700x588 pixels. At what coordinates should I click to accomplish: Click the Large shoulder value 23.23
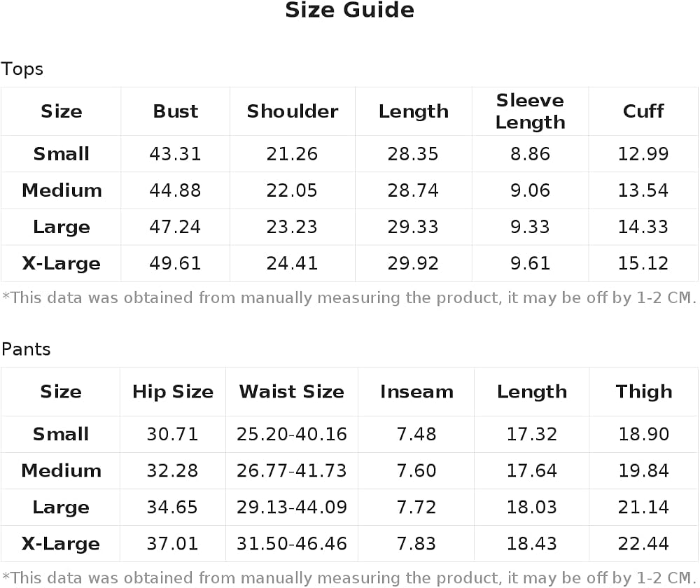[x=292, y=227]
